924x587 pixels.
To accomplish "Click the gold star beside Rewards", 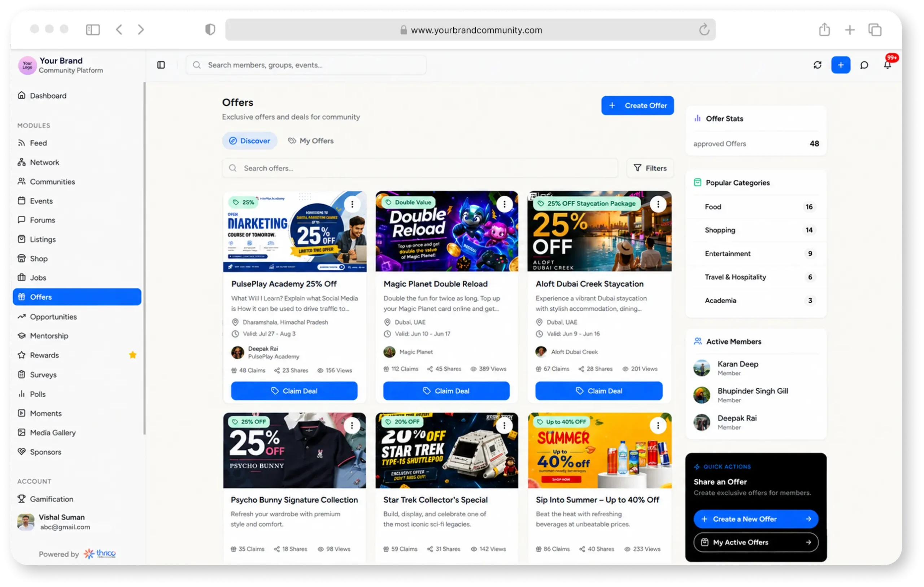I will [132, 355].
